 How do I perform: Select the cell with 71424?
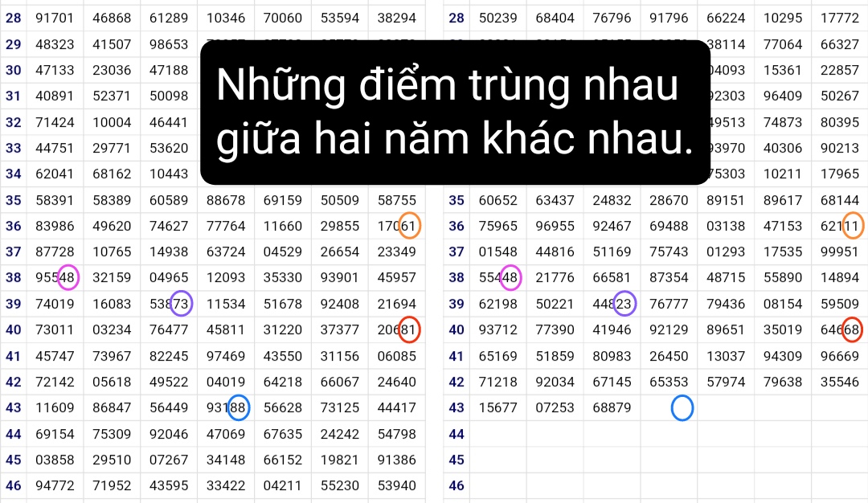click(55, 122)
